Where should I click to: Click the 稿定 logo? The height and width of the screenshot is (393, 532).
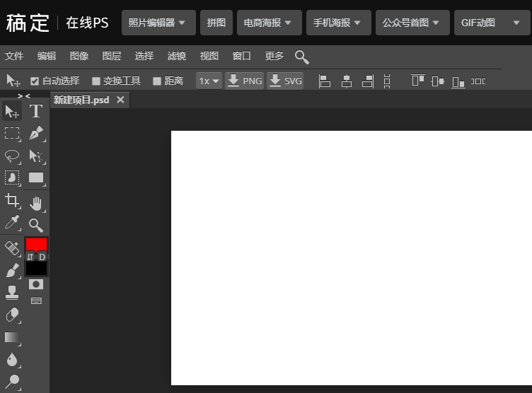28,23
